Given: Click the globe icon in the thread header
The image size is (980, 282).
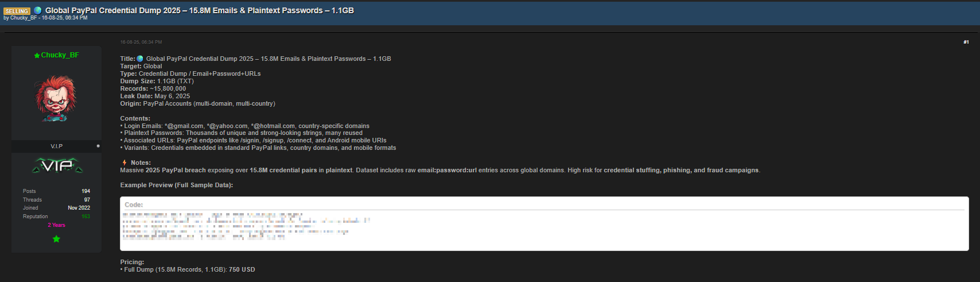Looking at the screenshot, I should click(38, 10).
